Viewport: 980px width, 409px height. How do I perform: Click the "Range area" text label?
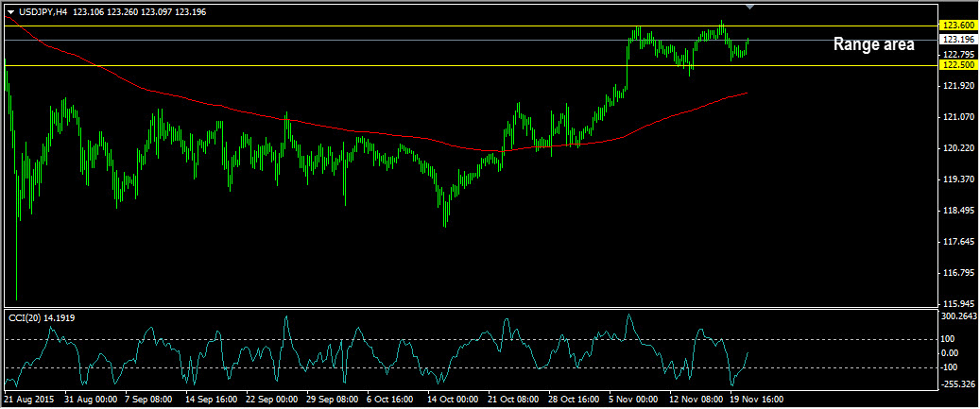coord(874,45)
